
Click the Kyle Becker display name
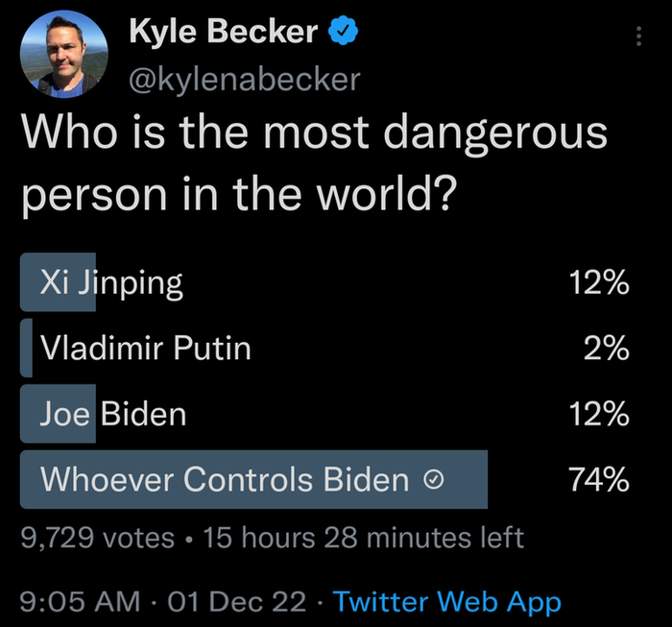[223, 33]
